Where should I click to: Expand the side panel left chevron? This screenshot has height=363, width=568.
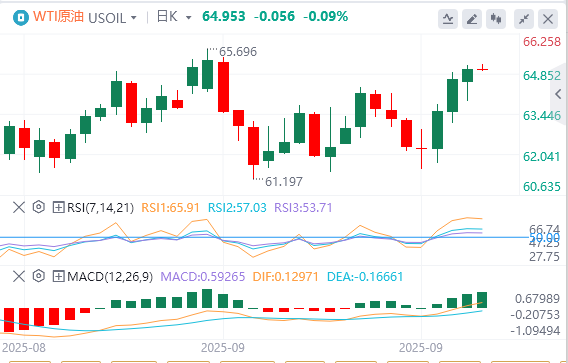(558, 94)
